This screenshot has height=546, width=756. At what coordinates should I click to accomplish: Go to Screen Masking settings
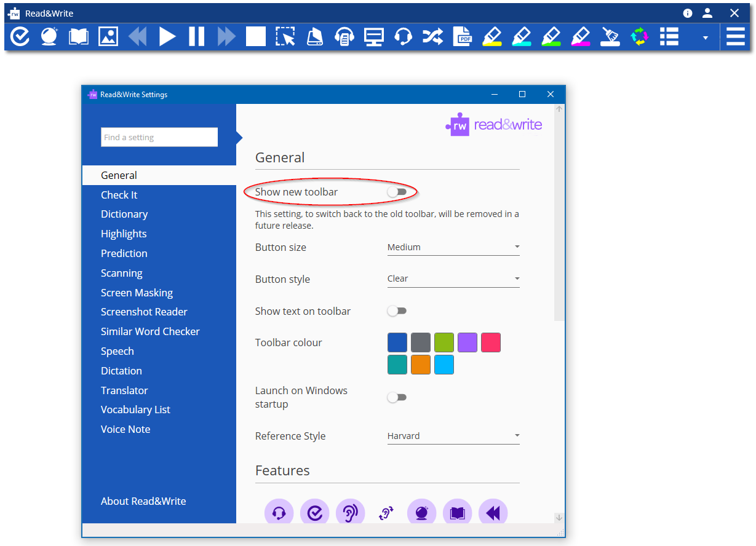click(137, 293)
